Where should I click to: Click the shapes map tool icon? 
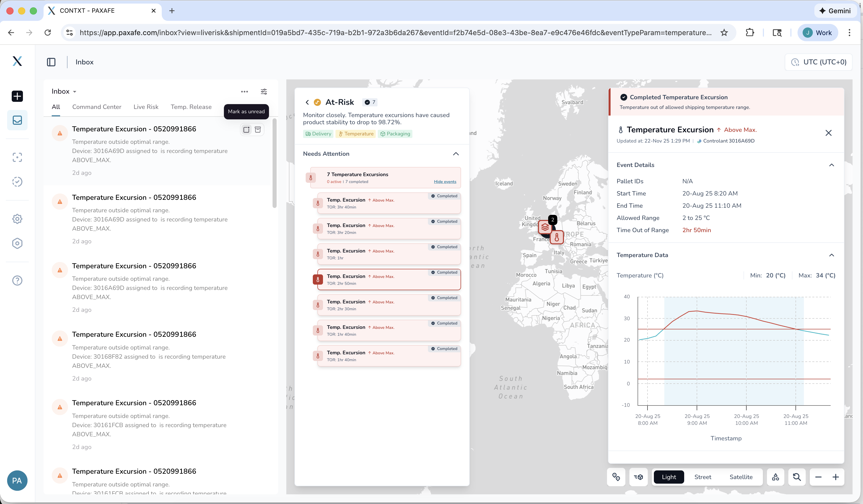click(x=775, y=477)
